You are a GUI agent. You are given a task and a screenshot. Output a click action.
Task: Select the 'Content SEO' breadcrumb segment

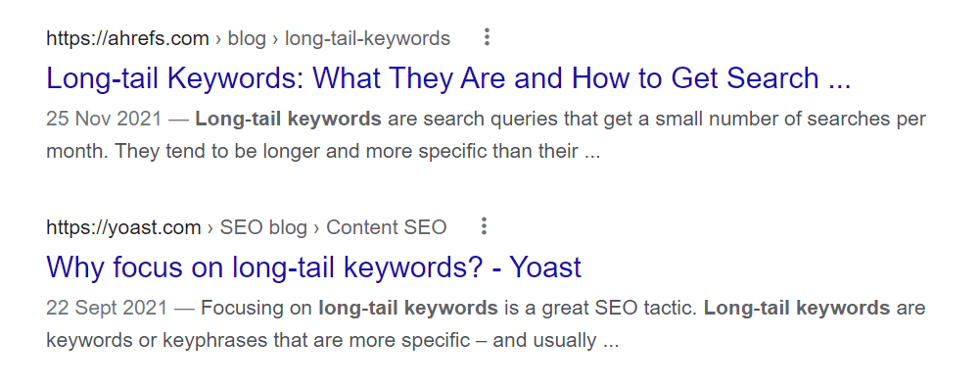(x=387, y=227)
